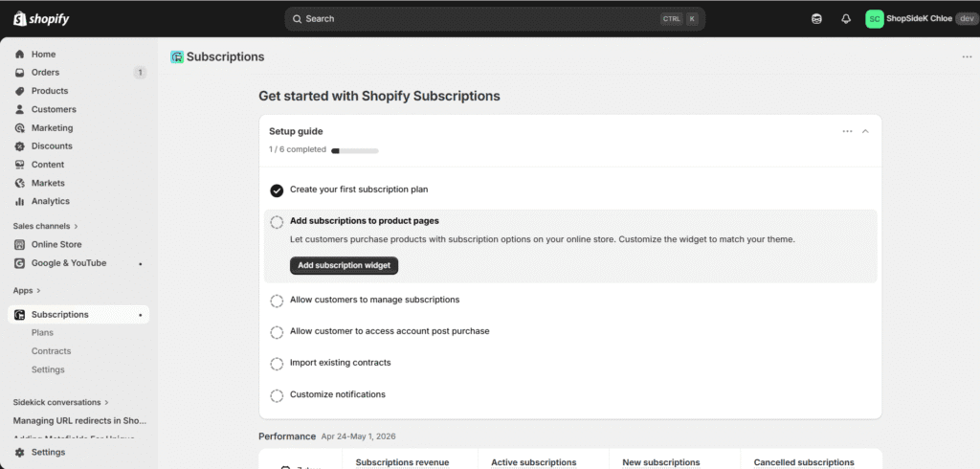Expand the Apps section
This screenshot has width=980, height=469.
pyautogui.click(x=27, y=290)
